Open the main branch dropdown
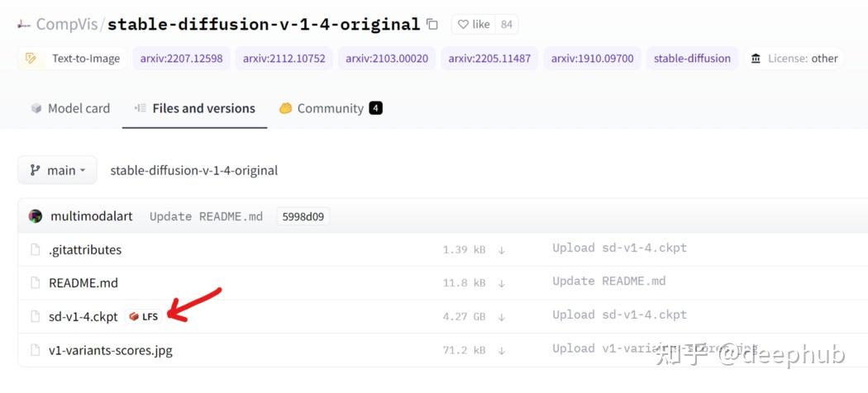The width and height of the screenshot is (868, 393). click(57, 170)
